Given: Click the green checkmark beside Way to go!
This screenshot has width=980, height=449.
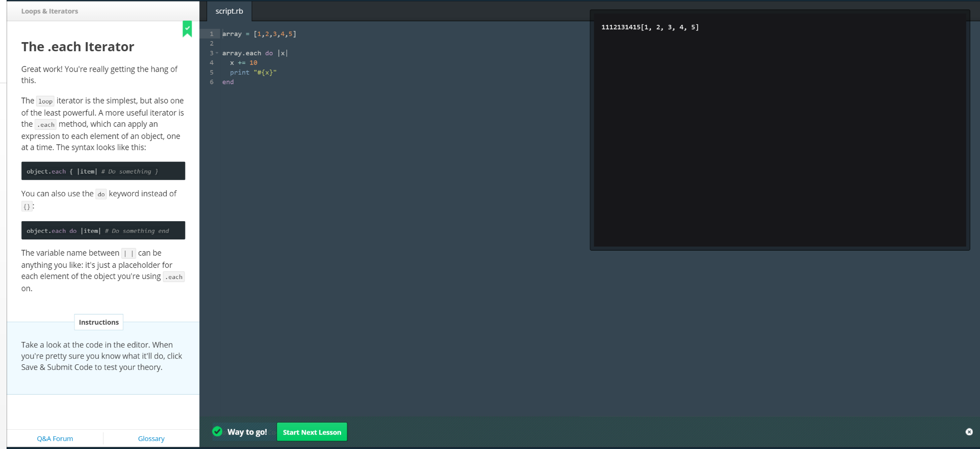Looking at the screenshot, I should [x=217, y=431].
